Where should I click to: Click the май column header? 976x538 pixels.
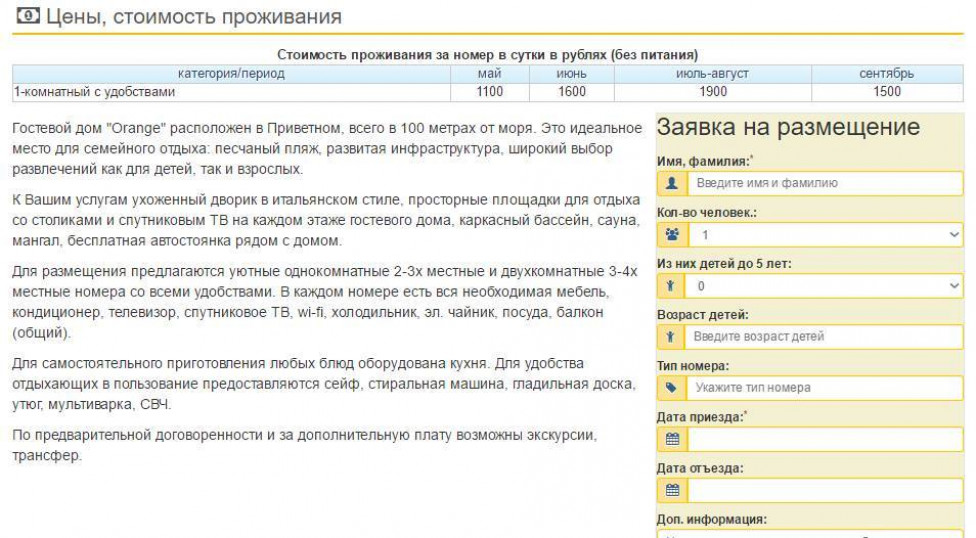(x=490, y=74)
